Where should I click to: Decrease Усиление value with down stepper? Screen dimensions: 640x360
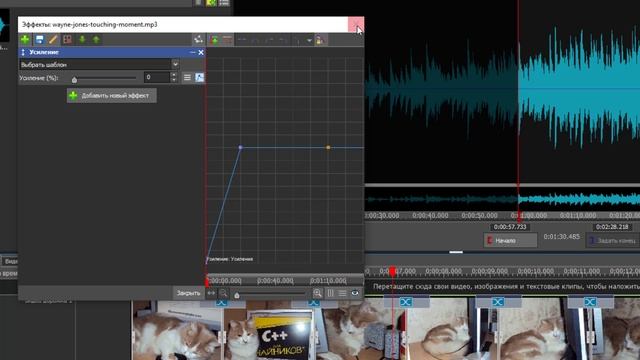coord(174,80)
